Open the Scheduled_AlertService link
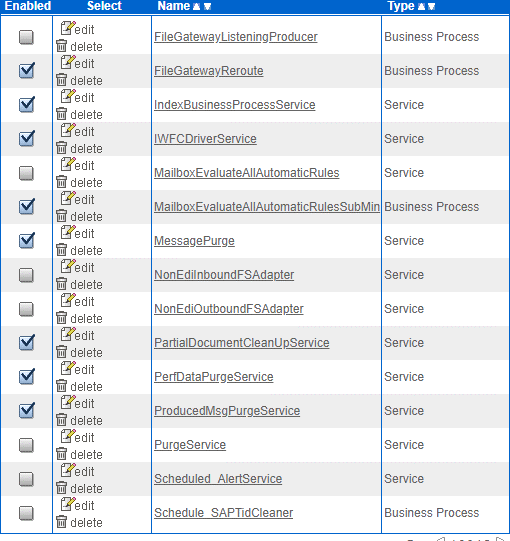 [218, 479]
